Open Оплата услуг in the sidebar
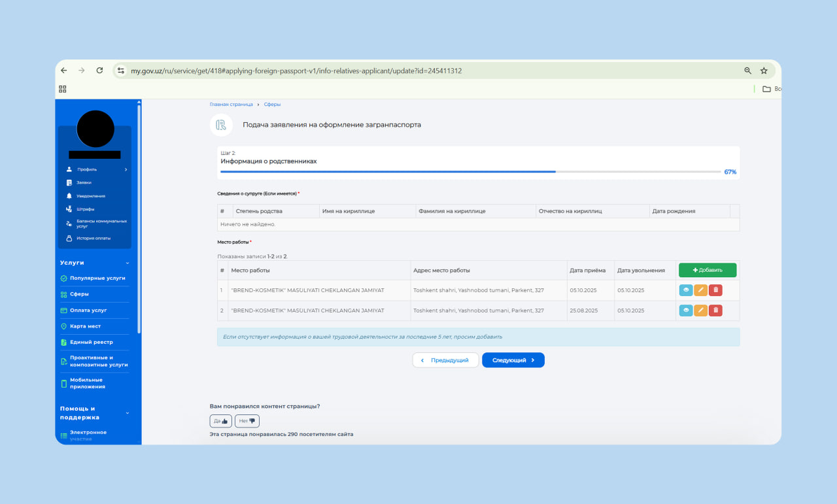The width and height of the screenshot is (837, 504). click(x=88, y=310)
